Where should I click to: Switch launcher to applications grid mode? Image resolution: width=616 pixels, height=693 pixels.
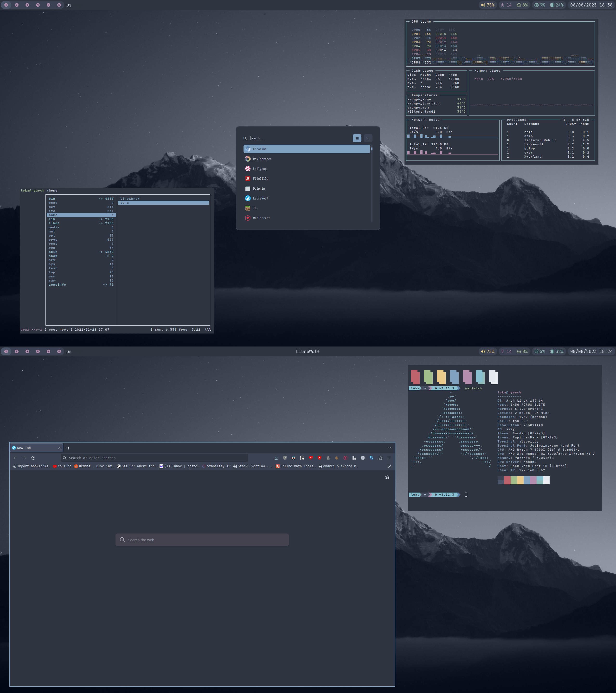[x=357, y=138]
